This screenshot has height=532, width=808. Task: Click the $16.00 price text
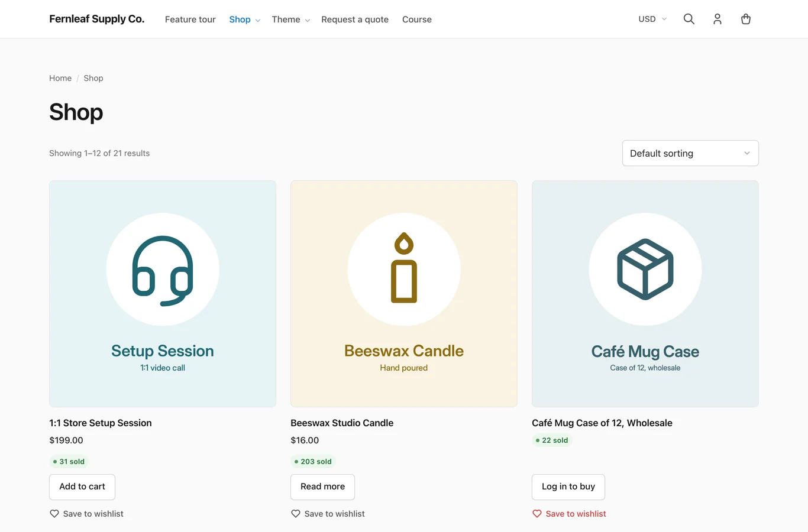coord(305,440)
